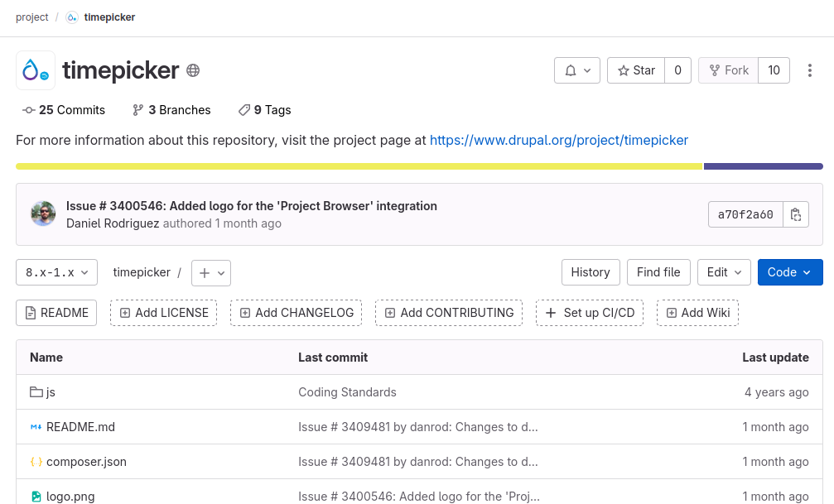
Task: Click Add CHANGELOG
Action: 296,313
